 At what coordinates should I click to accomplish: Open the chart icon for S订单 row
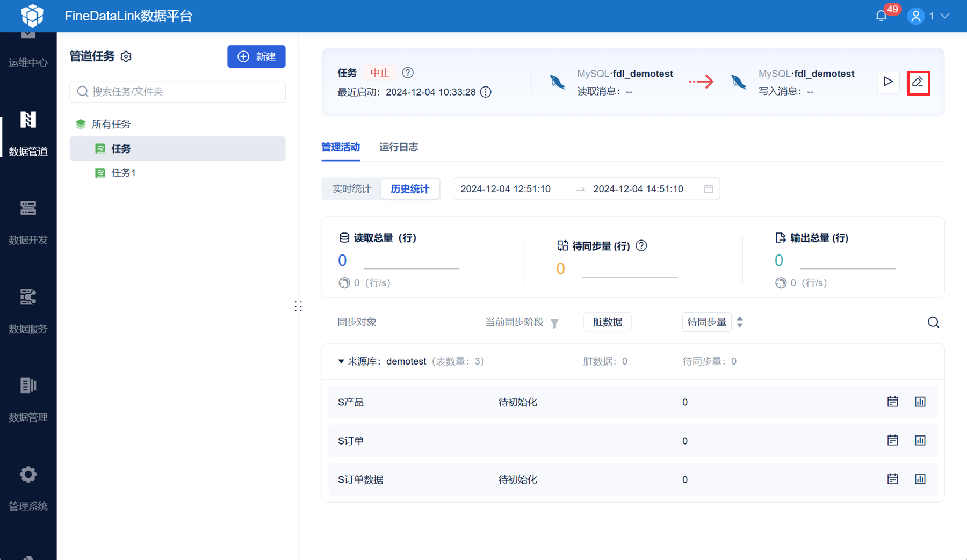(x=920, y=440)
